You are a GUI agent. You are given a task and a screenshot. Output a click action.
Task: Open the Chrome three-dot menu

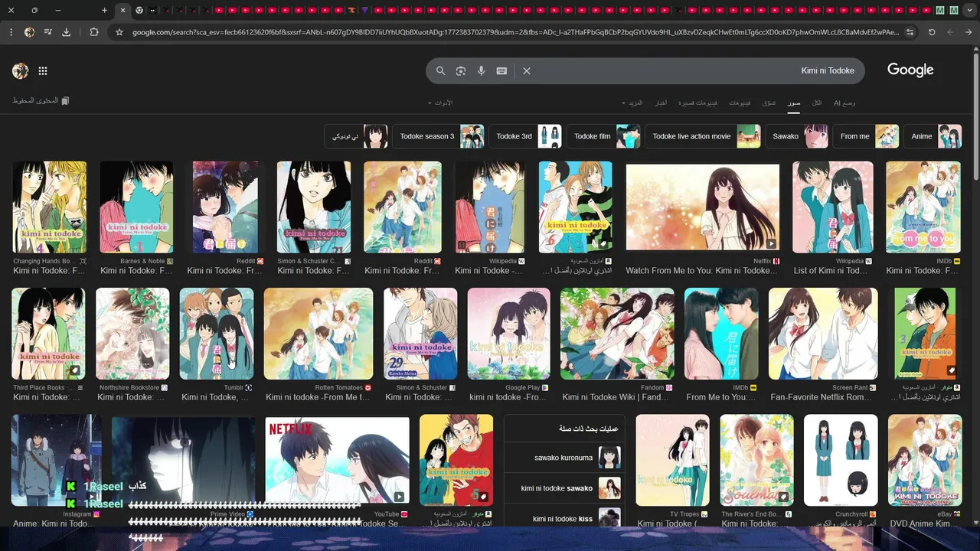click(x=11, y=32)
